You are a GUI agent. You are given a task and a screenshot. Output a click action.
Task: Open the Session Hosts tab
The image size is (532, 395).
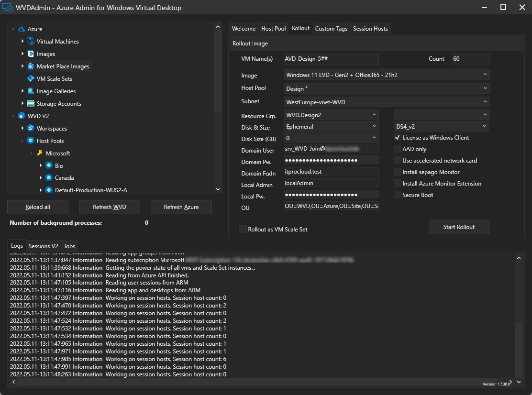tap(370, 29)
